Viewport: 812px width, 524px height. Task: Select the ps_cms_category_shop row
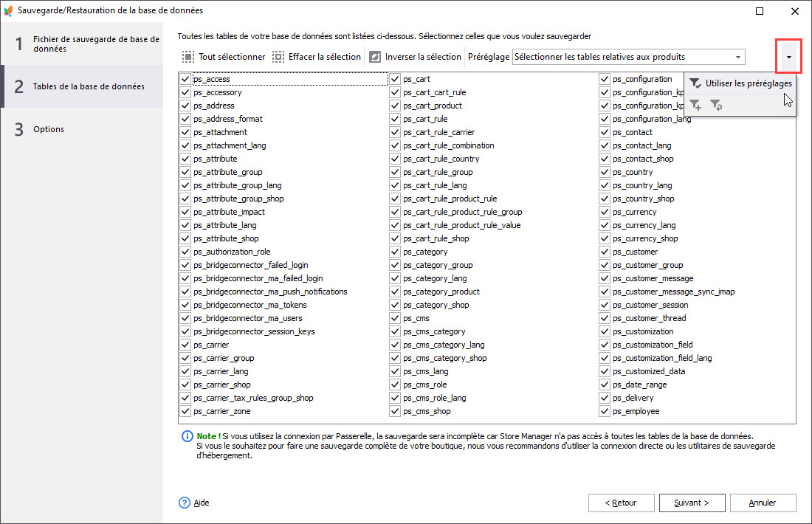pos(445,358)
